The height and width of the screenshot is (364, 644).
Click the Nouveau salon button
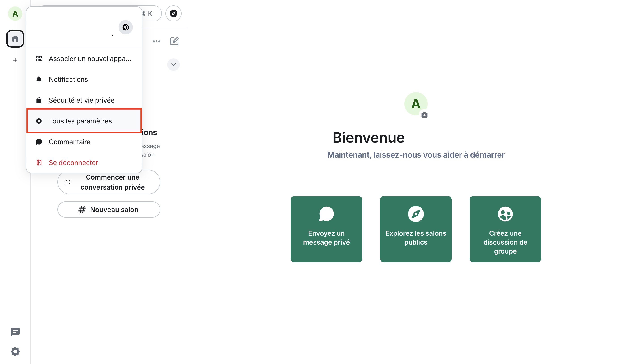point(109,210)
